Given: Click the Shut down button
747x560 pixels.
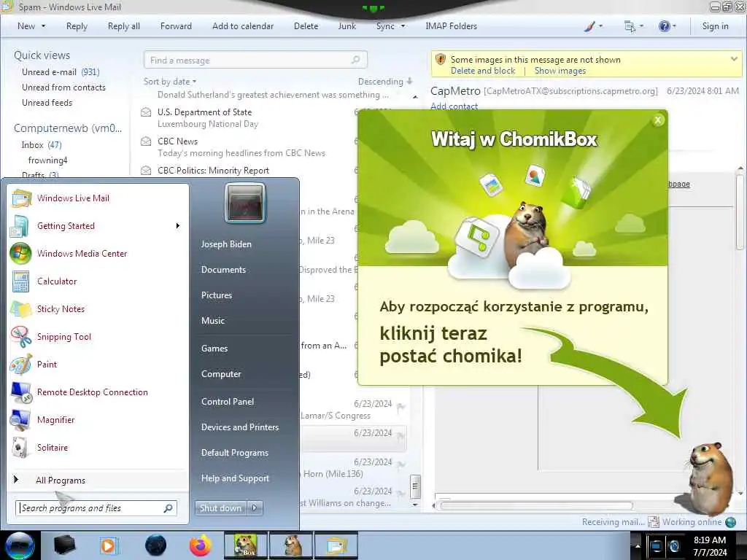Looking at the screenshot, I should click(x=220, y=508).
